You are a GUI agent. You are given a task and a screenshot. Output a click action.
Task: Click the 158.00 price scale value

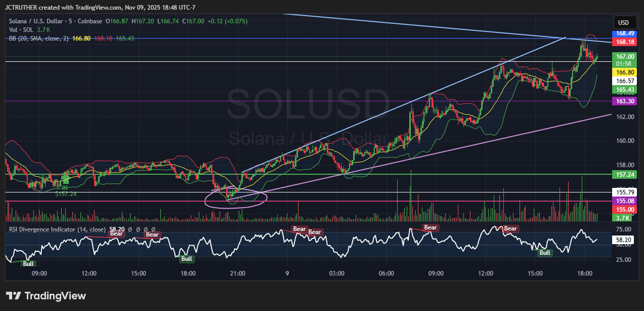[x=624, y=165]
